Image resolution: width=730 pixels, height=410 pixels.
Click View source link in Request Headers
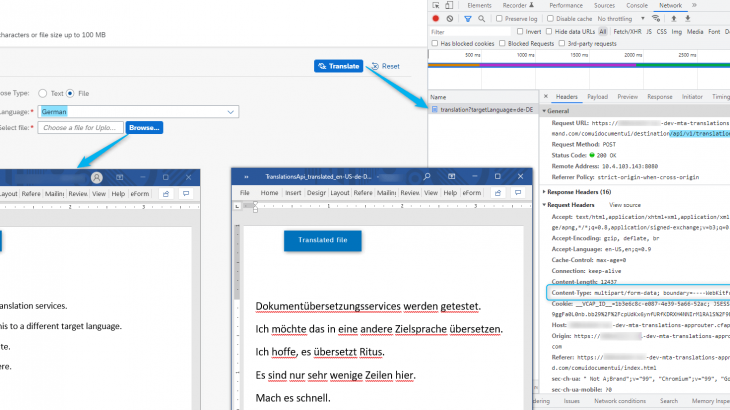point(625,205)
